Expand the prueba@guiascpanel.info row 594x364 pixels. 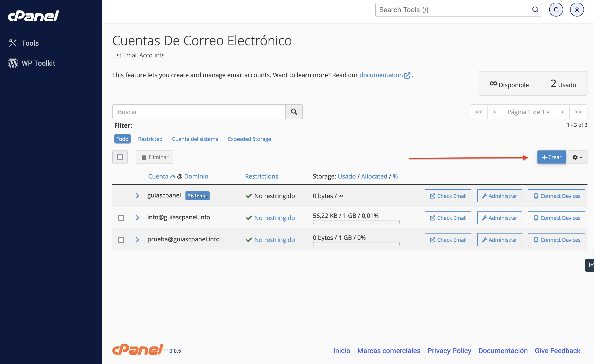[137, 240]
